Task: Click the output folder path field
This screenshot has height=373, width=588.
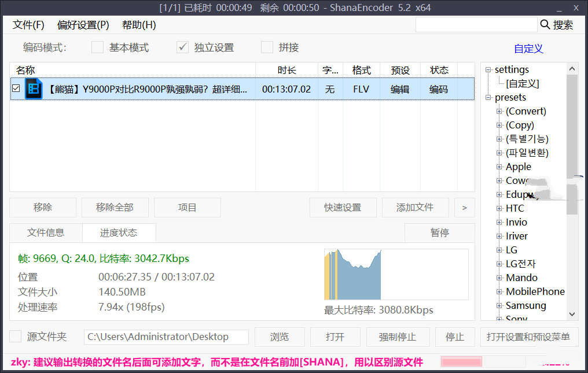Action: [x=166, y=337]
